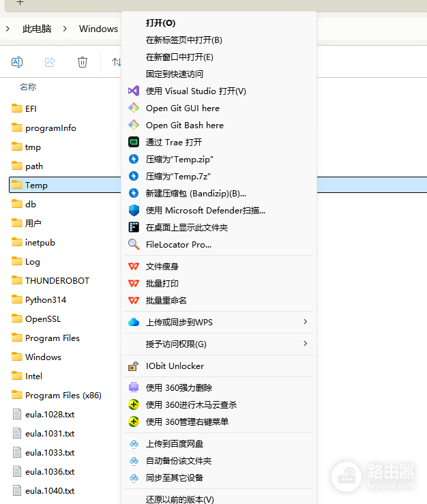This screenshot has width=427, height=504.
Task: Expand the 上传或同步到WPS submenu arrow
Action: coord(305,322)
